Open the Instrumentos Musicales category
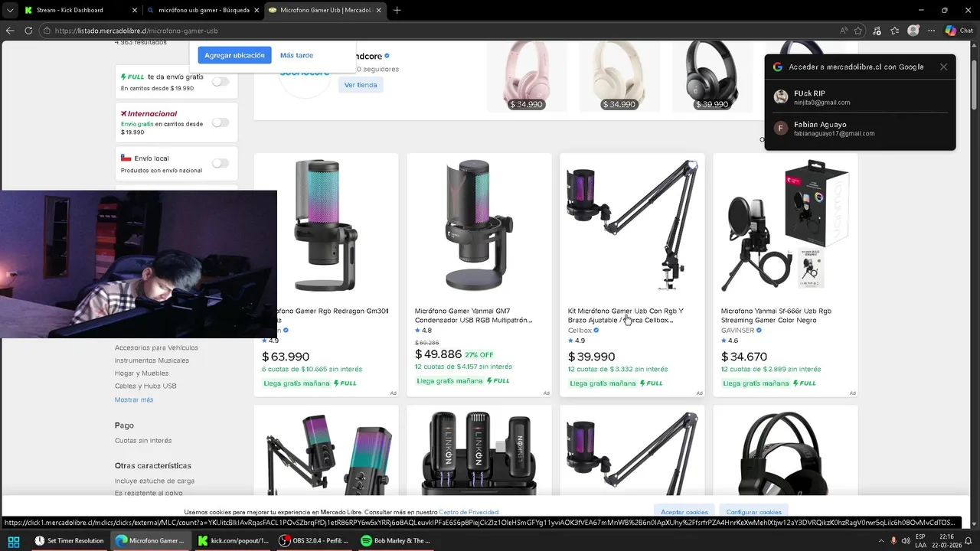The width and height of the screenshot is (980, 551). point(152,360)
